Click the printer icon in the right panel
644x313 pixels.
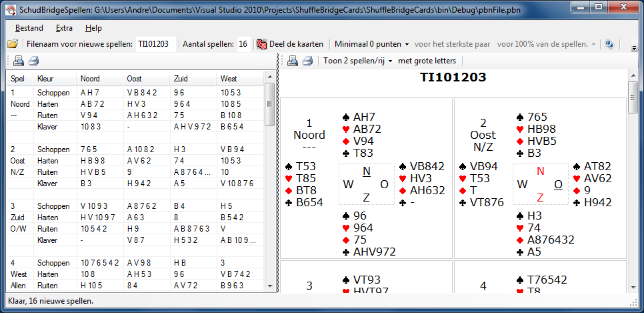click(307, 61)
